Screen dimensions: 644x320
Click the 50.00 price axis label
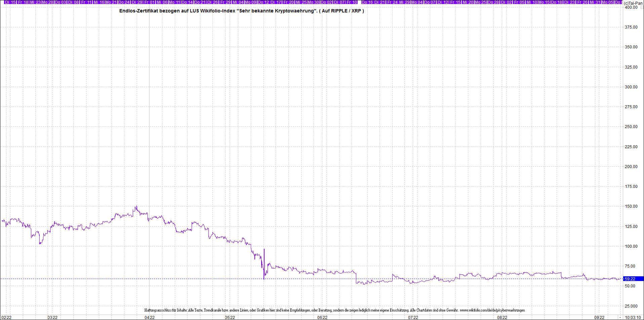point(630,286)
